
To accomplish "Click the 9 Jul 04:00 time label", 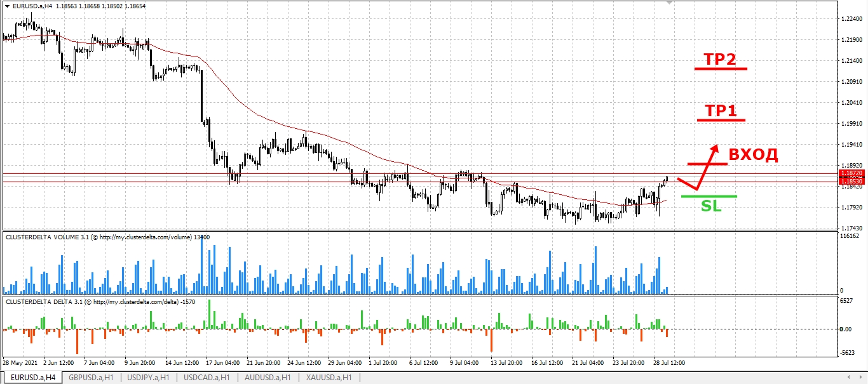I will tap(465, 363).
